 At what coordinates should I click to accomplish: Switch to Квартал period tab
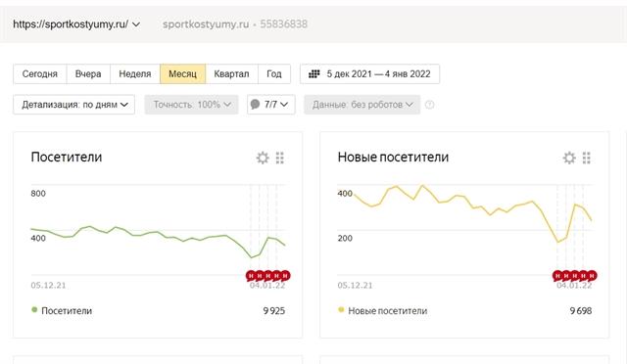point(231,74)
